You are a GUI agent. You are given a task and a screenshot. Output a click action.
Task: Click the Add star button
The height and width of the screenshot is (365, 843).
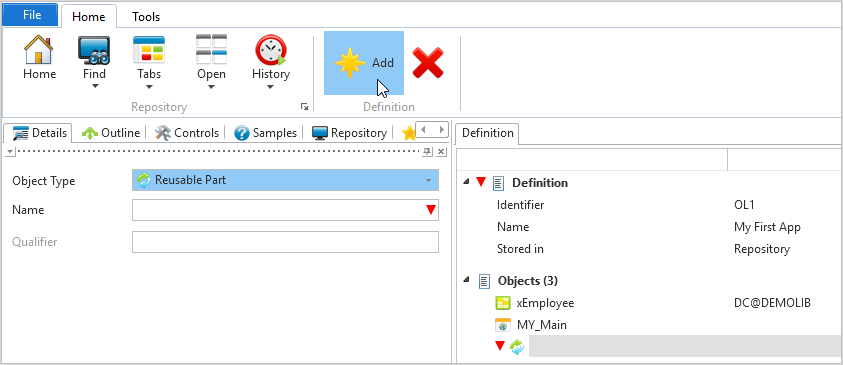[364, 63]
